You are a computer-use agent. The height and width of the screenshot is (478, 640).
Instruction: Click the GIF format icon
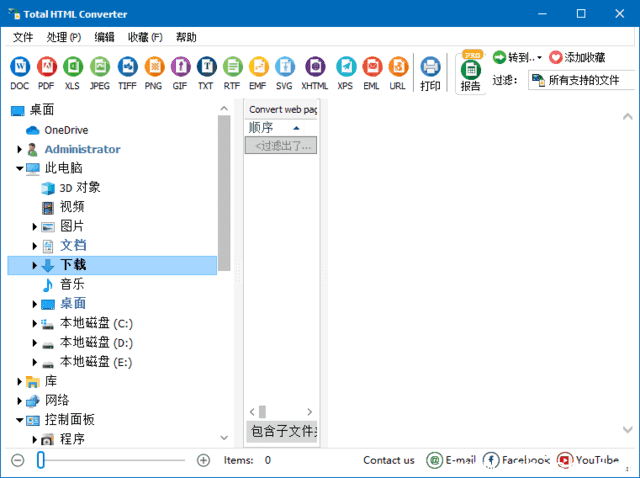[x=180, y=73]
